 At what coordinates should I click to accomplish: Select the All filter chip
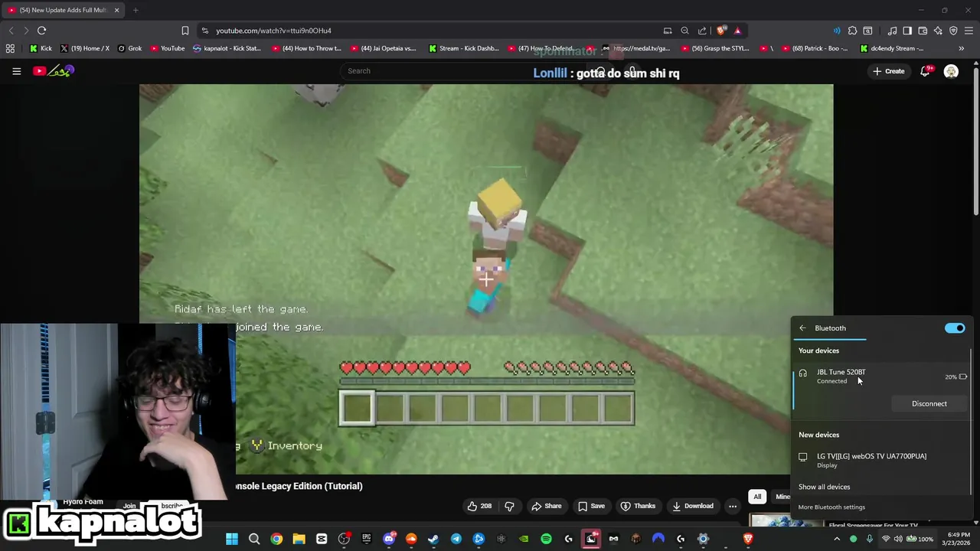click(757, 497)
